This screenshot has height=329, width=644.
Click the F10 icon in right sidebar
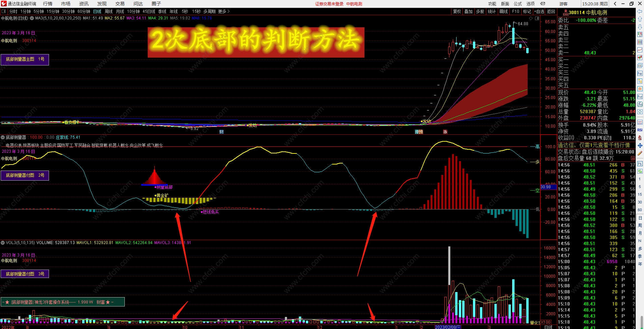coord(640,73)
